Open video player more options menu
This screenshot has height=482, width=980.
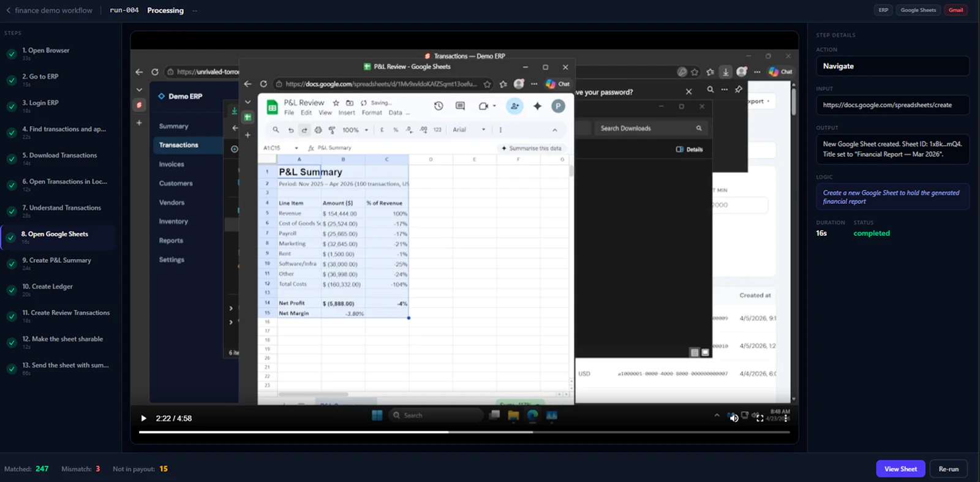786,418
